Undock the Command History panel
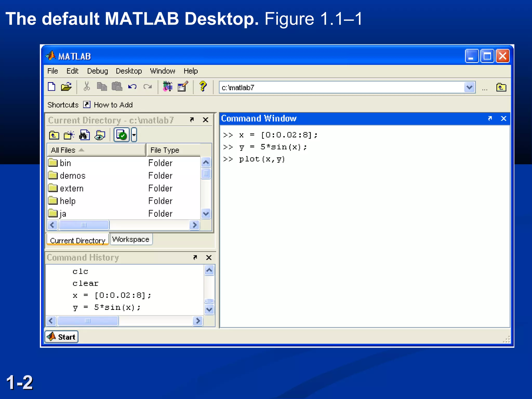 point(195,257)
